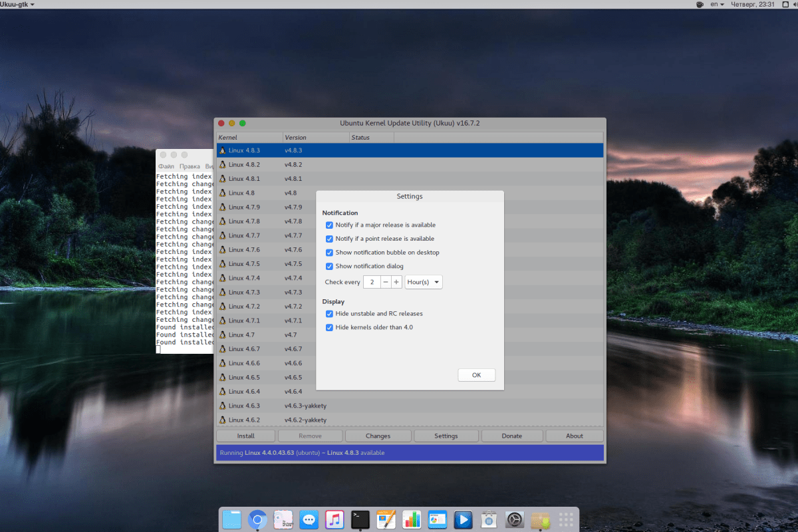This screenshot has width=798, height=532.
Task: Show the applications grid in dock
Action: coord(566,519)
